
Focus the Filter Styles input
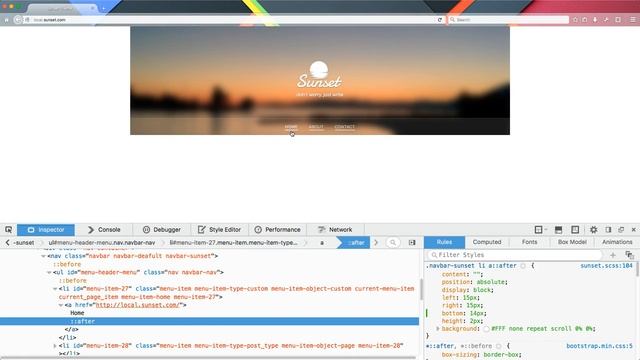tap(515, 255)
